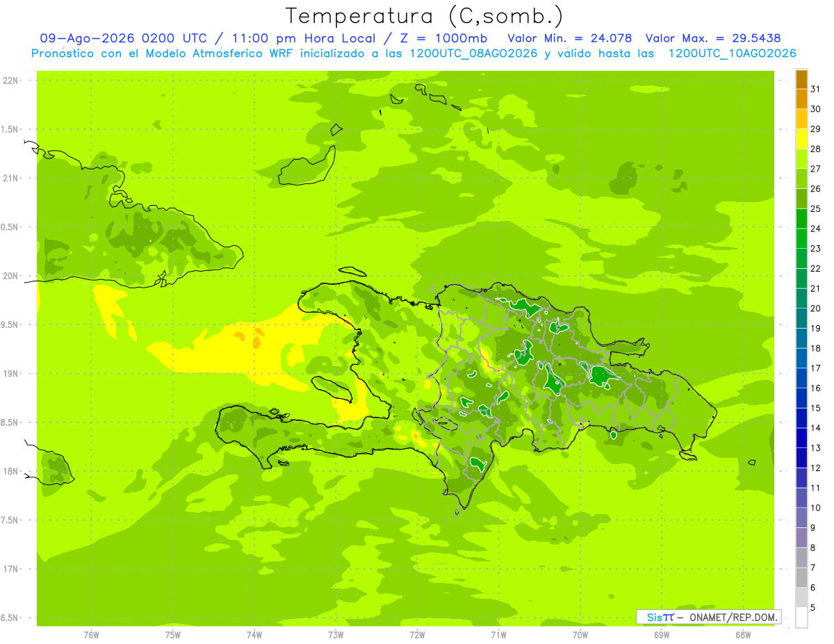Click the "76W" longitude axis label
Image resolution: width=834 pixels, height=644 pixels.
tap(91, 634)
